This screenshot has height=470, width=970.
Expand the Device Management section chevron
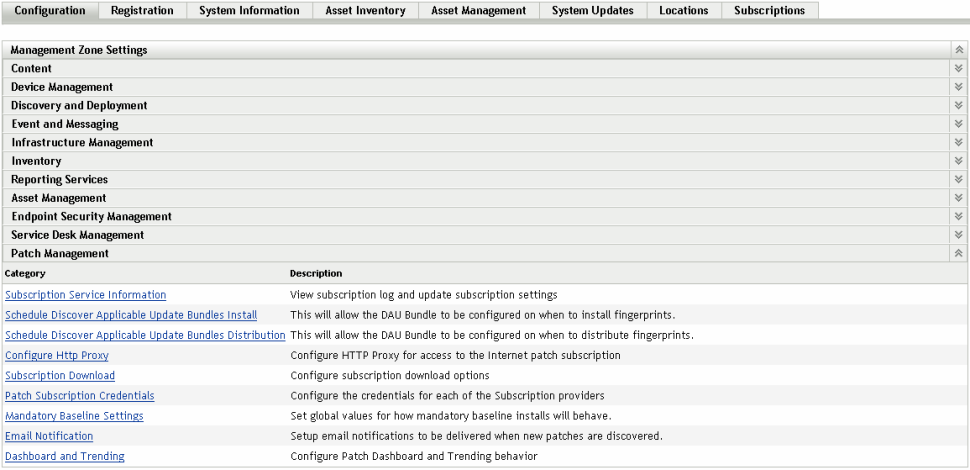(958, 87)
